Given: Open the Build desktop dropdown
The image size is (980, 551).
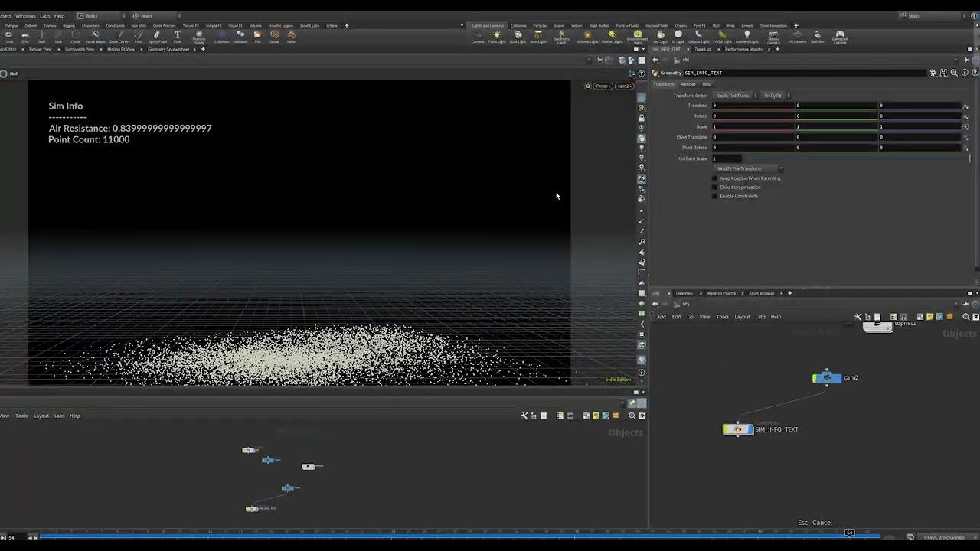Looking at the screenshot, I should [100, 15].
